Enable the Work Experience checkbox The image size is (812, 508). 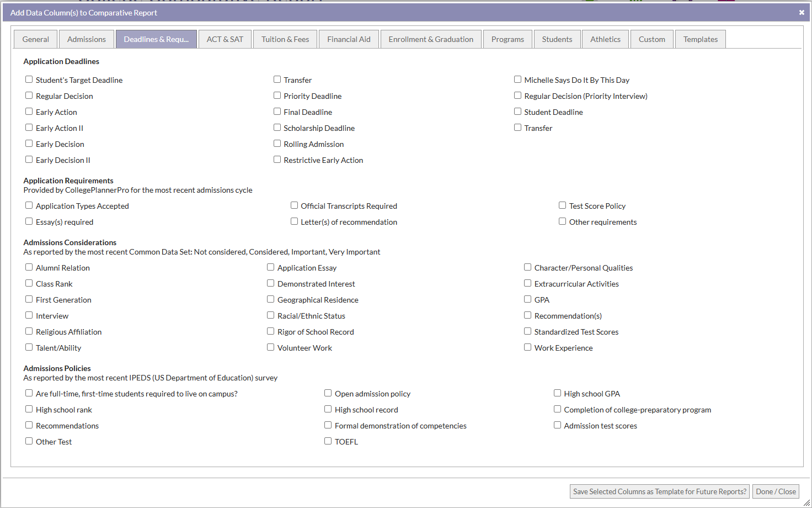[x=527, y=347]
